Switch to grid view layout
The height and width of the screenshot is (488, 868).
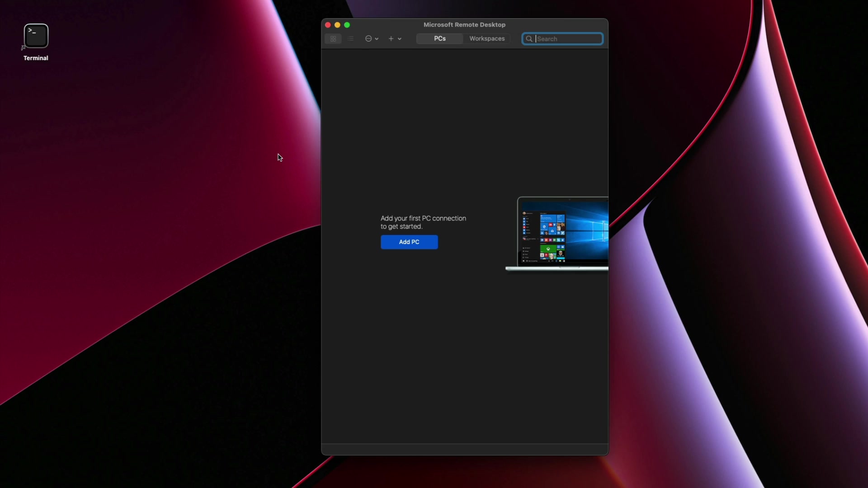(x=333, y=39)
